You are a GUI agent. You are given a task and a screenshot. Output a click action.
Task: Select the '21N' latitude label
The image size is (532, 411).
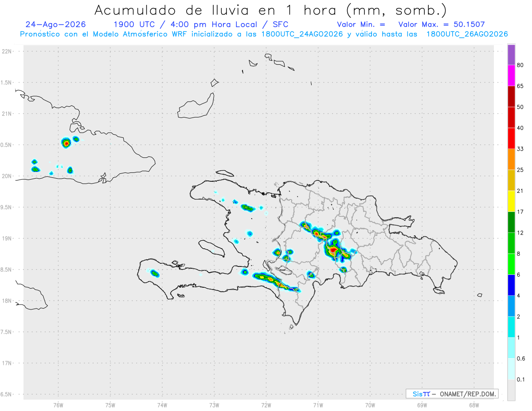pos(7,114)
